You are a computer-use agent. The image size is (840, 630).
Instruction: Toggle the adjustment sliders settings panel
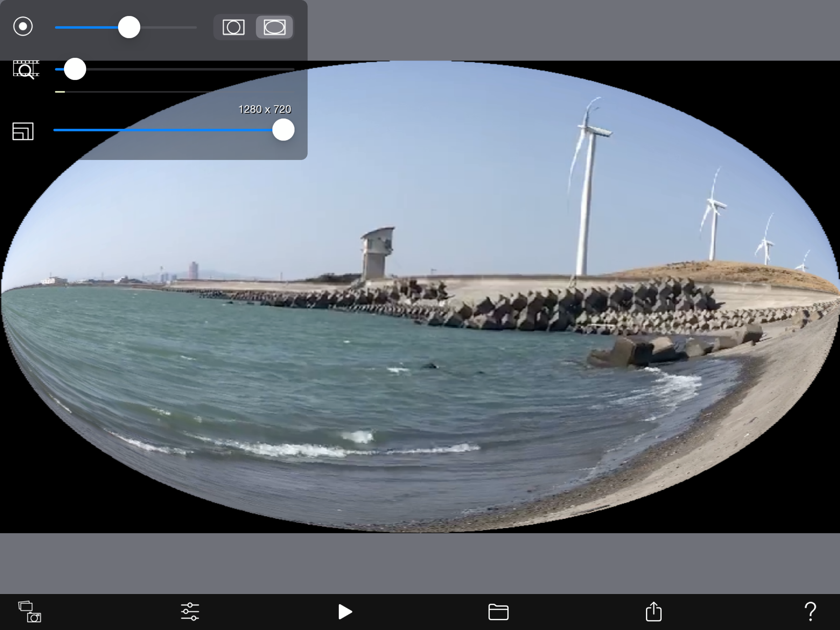point(190,612)
